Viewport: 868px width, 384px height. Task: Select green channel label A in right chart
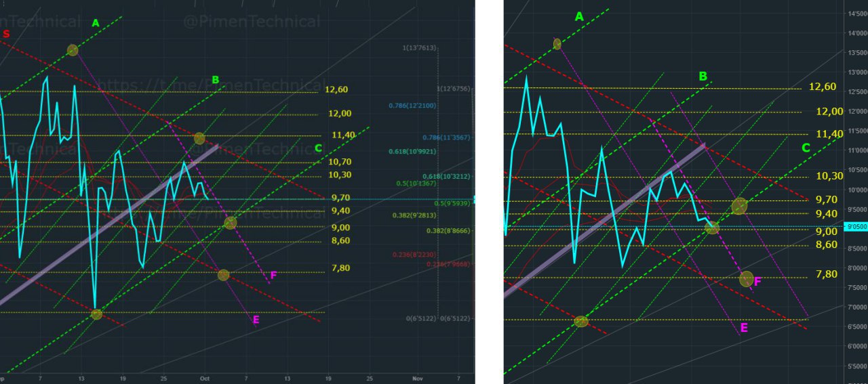pyautogui.click(x=579, y=16)
